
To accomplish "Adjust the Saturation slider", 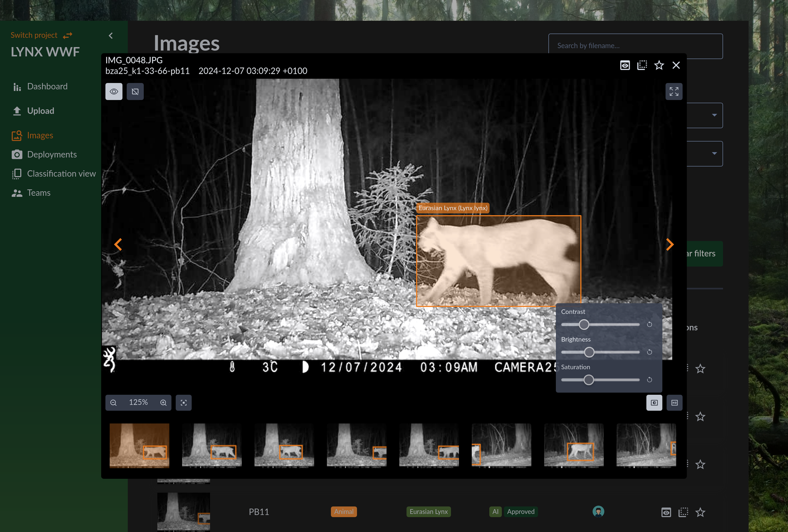I will click(589, 380).
